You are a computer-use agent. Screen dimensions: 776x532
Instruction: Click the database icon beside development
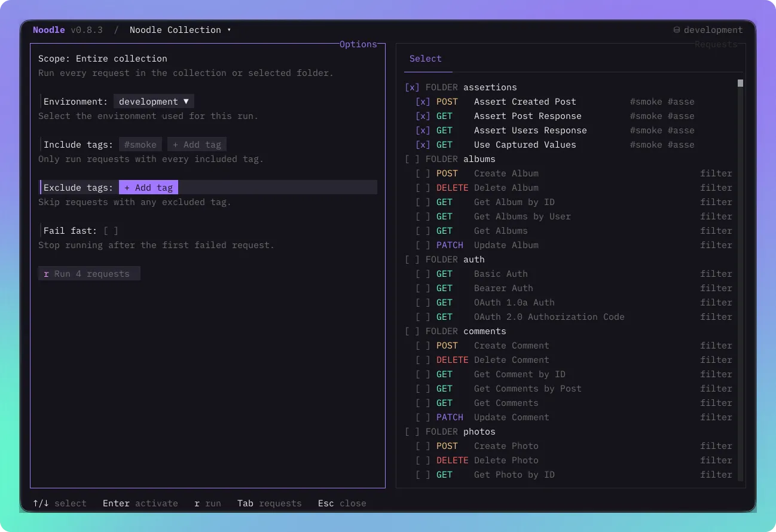pos(677,30)
